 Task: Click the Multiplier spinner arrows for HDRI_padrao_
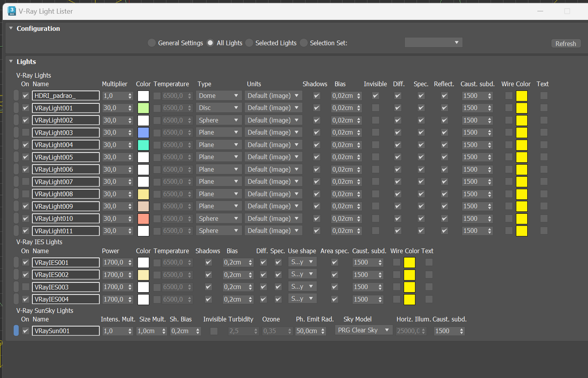point(130,96)
